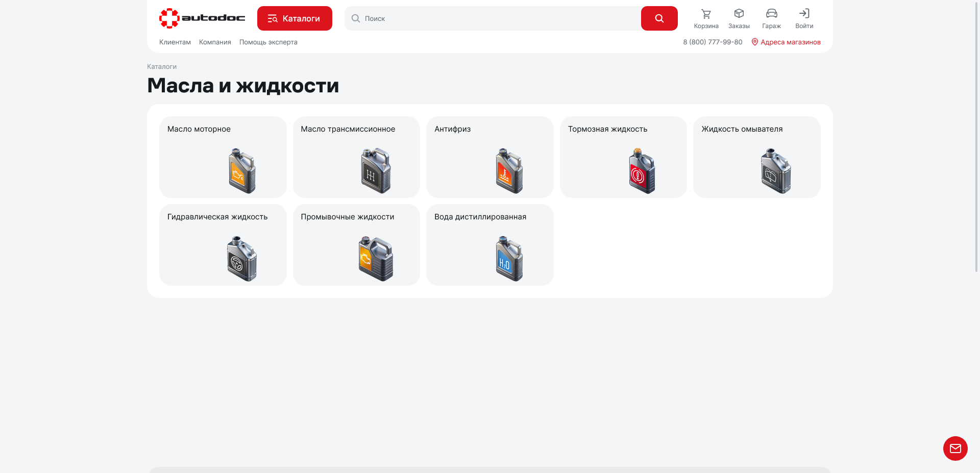This screenshot has height=473, width=980.
Task: Click the Каталоги breadcrumb link
Action: 161,67
